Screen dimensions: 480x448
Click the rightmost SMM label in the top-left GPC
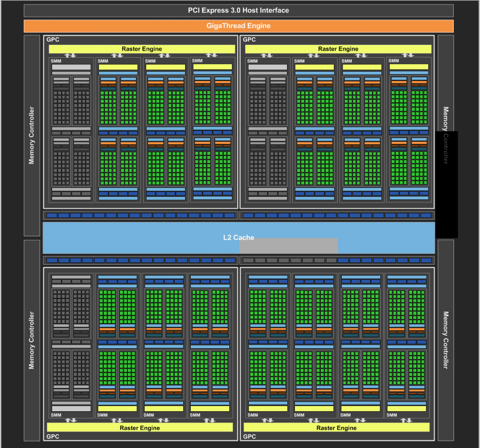197,60
